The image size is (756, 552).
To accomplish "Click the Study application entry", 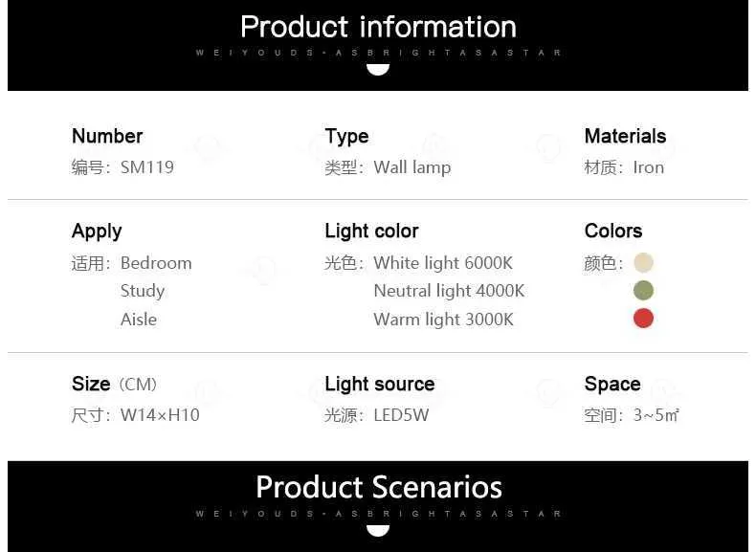I will [143, 291].
